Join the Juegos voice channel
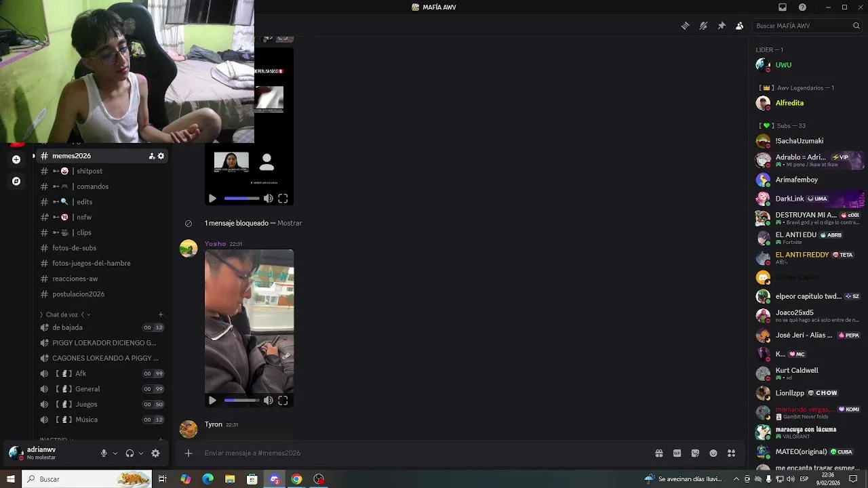 click(x=102, y=404)
